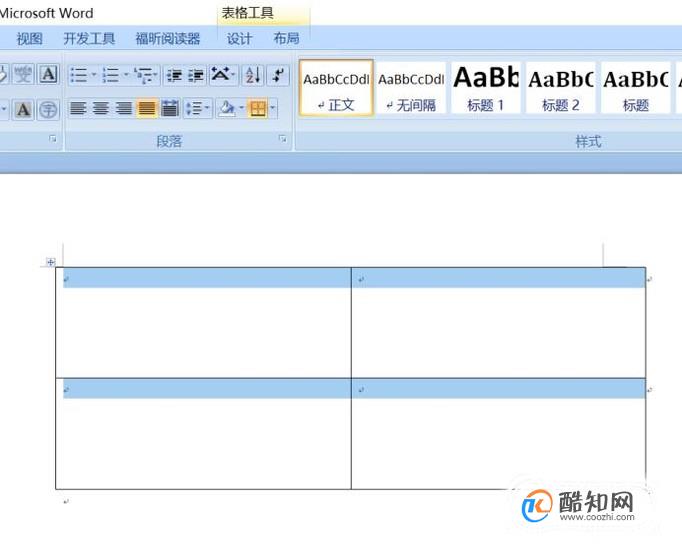This screenshot has width=682, height=560.
Task: Toggle justify alignment button
Action: pos(147,108)
